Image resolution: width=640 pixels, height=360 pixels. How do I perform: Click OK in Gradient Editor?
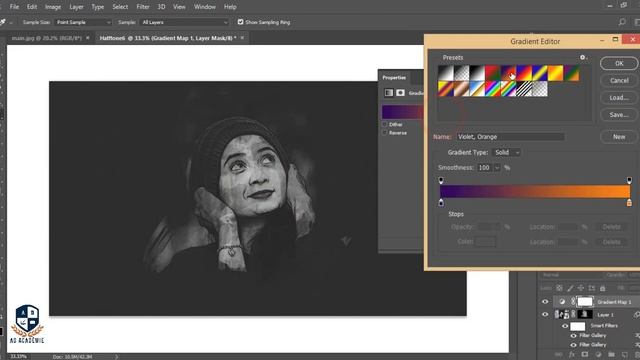click(x=619, y=63)
